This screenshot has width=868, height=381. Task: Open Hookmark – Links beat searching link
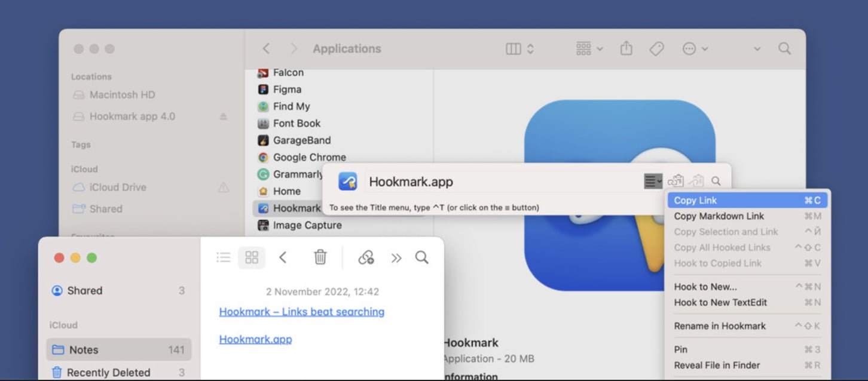click(x=302, y=312)
